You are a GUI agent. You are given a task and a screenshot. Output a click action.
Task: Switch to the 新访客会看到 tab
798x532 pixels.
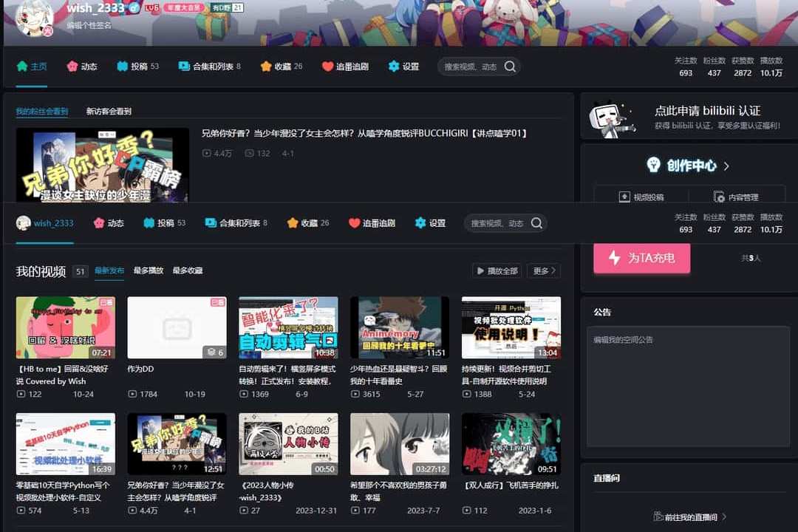coord(109,112)
